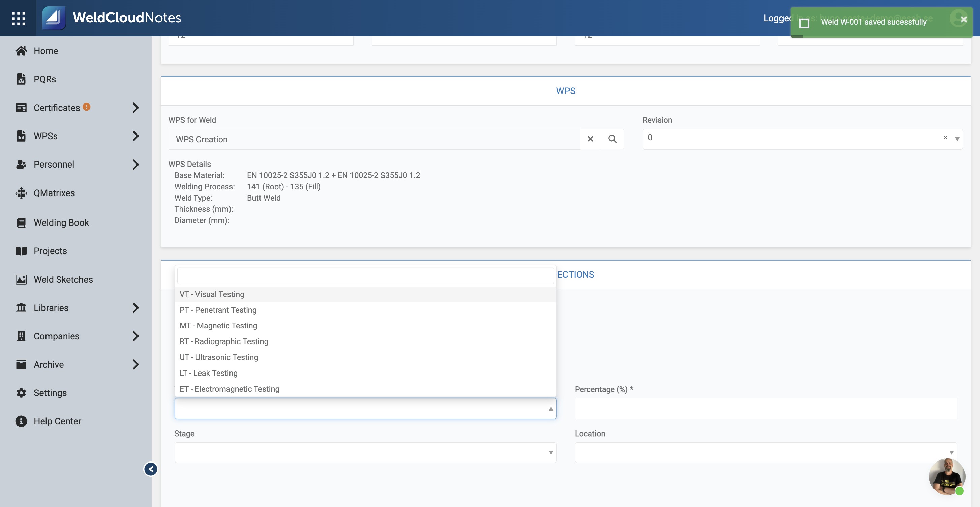
Task: Select RT - Radiographic Testing option
Action: coord(365,341)
